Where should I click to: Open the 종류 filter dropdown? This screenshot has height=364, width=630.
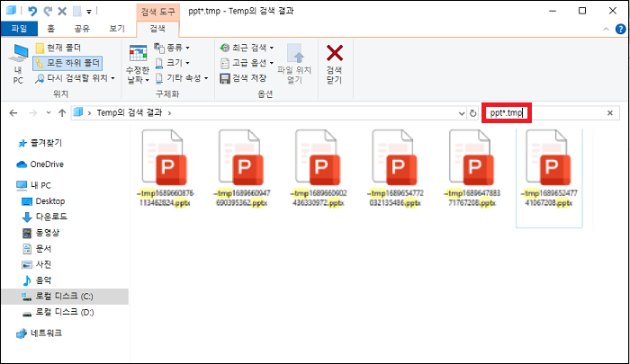coord(172,48)
